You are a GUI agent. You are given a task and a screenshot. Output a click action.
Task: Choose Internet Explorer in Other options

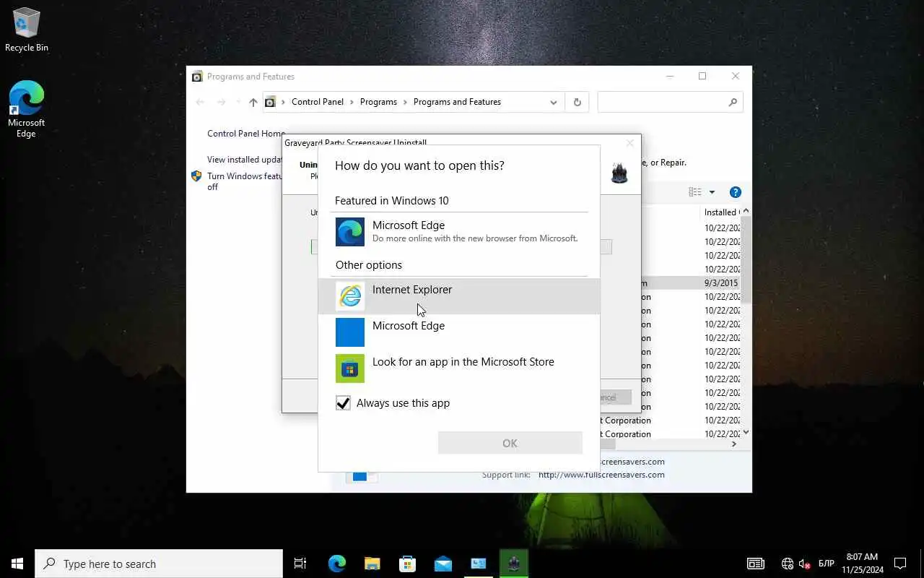[x=459, y=296]
